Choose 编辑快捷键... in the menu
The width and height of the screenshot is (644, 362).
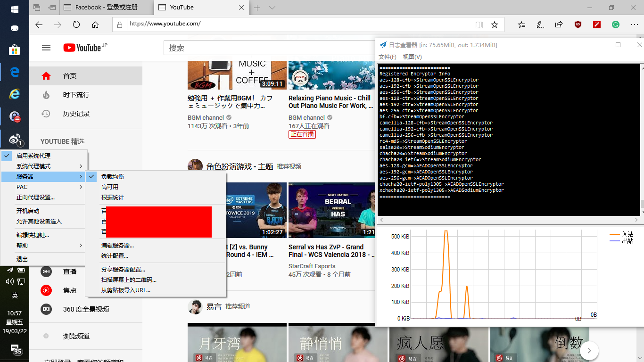tap(44, 235)
